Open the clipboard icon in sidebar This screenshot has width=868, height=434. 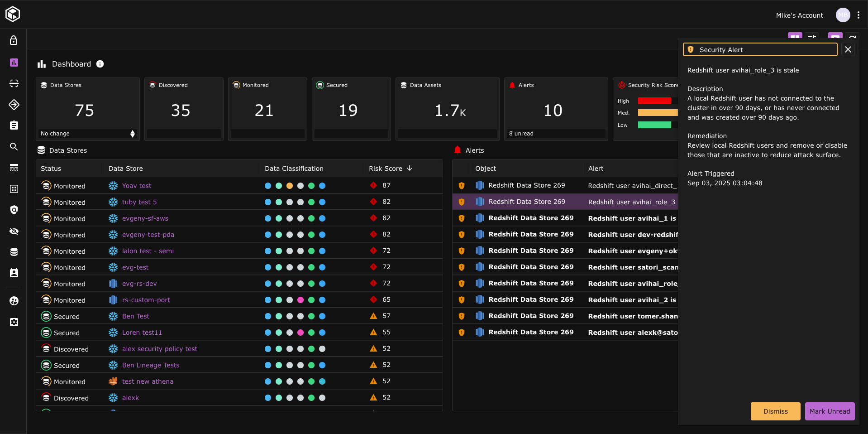(14, 125)
